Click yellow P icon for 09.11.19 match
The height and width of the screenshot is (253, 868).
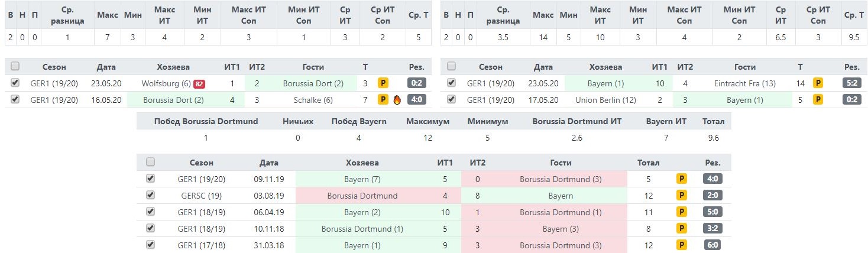[x=682, y=179]
